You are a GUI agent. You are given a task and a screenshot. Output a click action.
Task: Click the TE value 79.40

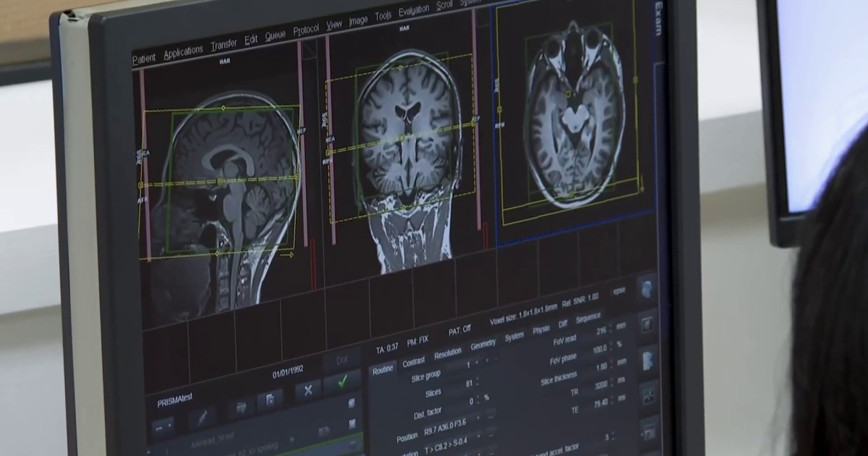[x=601, y=404]
